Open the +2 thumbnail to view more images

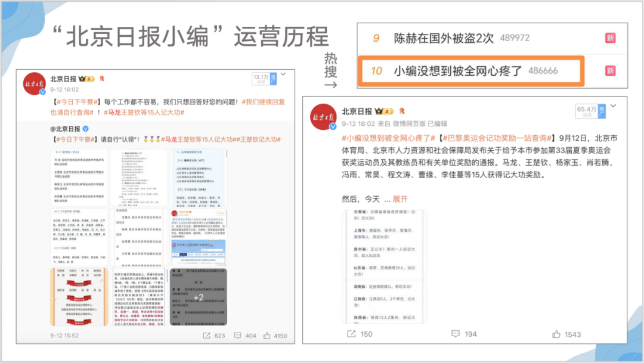pyautogui.click(x=199, y=297)
